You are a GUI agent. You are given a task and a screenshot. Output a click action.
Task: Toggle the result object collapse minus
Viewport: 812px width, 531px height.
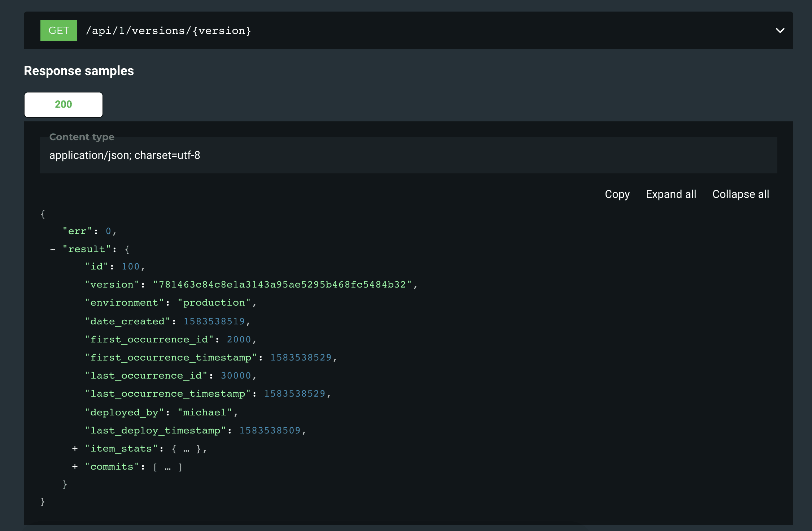point(52,248)
